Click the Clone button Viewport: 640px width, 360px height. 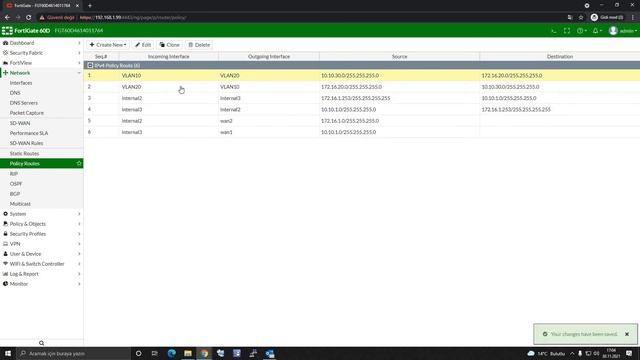coord(169,45)
